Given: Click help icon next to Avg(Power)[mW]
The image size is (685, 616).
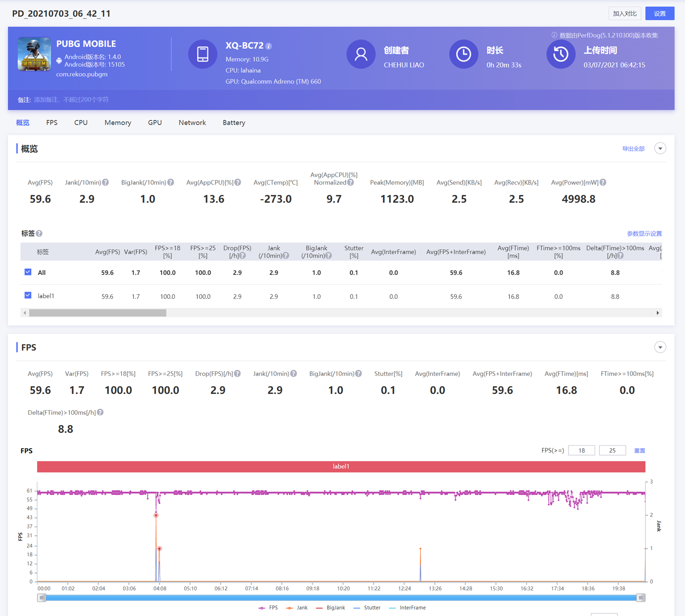Looking at the screenshot, I should click(603, 182).
